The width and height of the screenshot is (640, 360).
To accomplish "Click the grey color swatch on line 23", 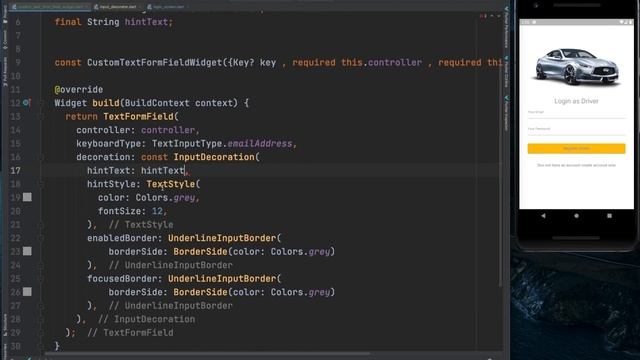I will pos(27,251).
